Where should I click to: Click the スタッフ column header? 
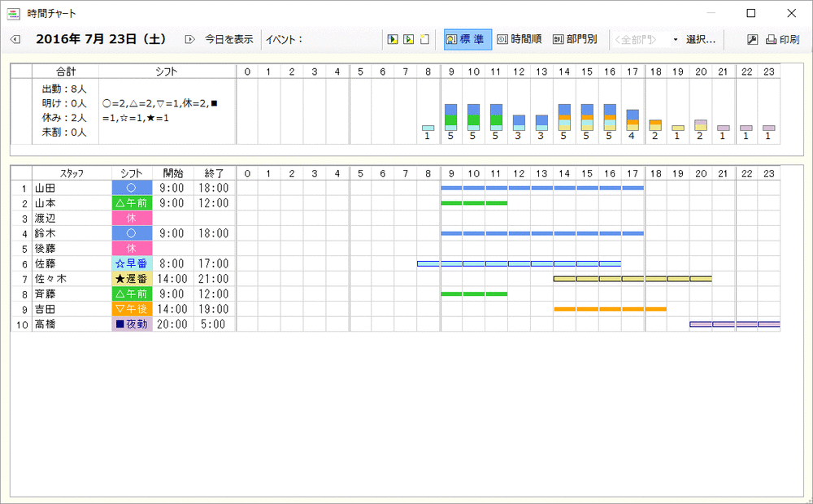(72, 173)
